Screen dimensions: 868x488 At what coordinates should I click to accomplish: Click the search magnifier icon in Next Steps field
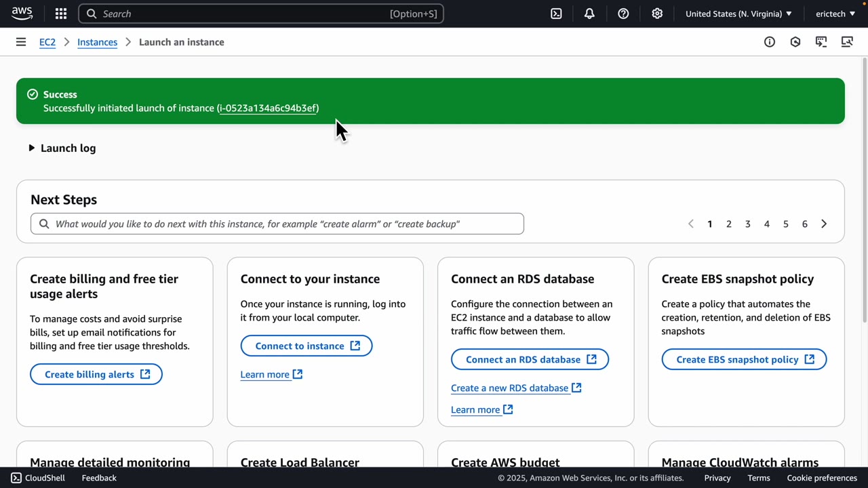click(44, 224)
